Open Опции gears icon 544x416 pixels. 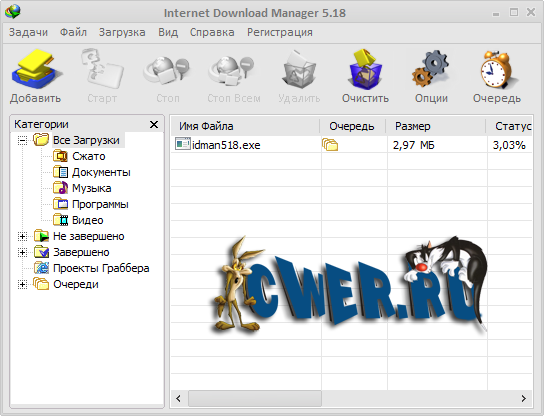point(430,69)
